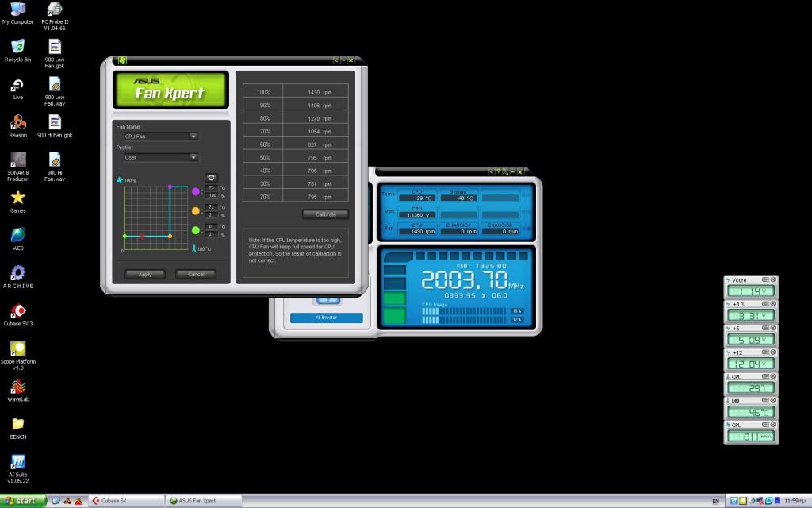Click the Windows Start button

tap(23, 501)
